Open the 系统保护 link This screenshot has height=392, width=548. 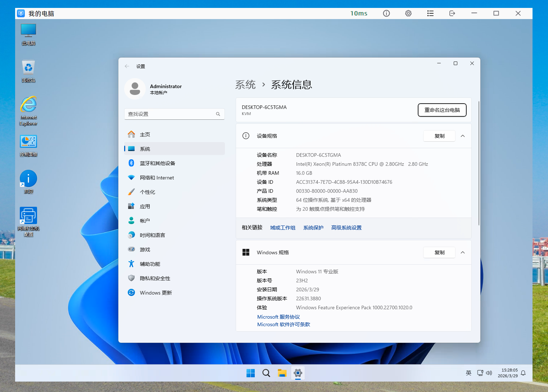313,228
